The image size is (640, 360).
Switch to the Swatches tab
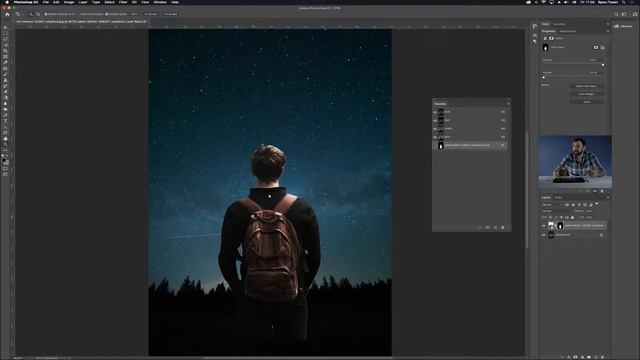(x=560, y=24)
